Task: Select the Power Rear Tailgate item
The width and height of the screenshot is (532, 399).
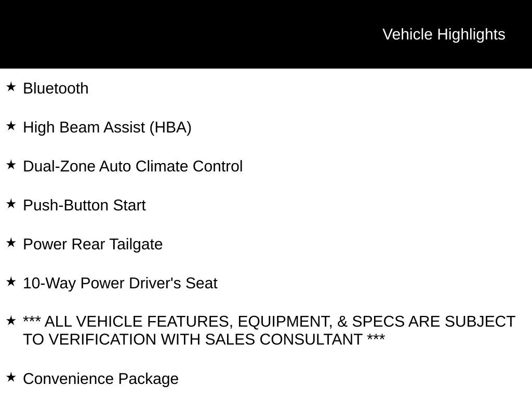Action: (x=92, y=244)
